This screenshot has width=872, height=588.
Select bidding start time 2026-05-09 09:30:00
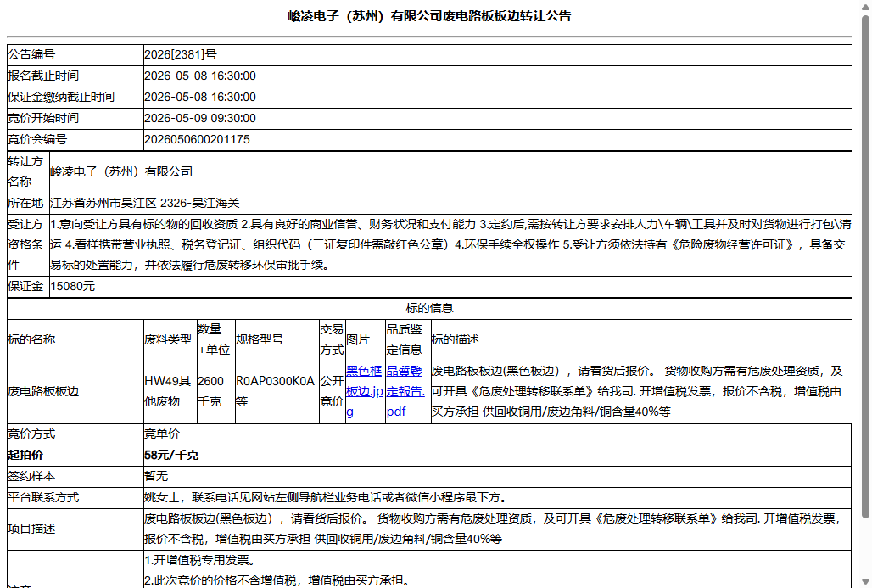tap(200, 118)
